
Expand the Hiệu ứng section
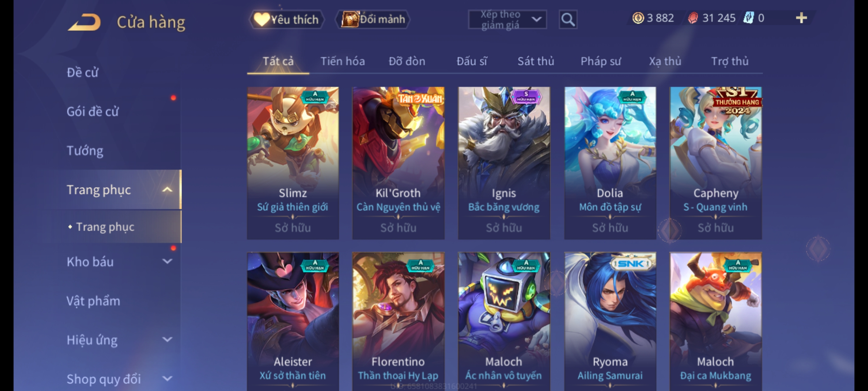[x=167, y=340]
